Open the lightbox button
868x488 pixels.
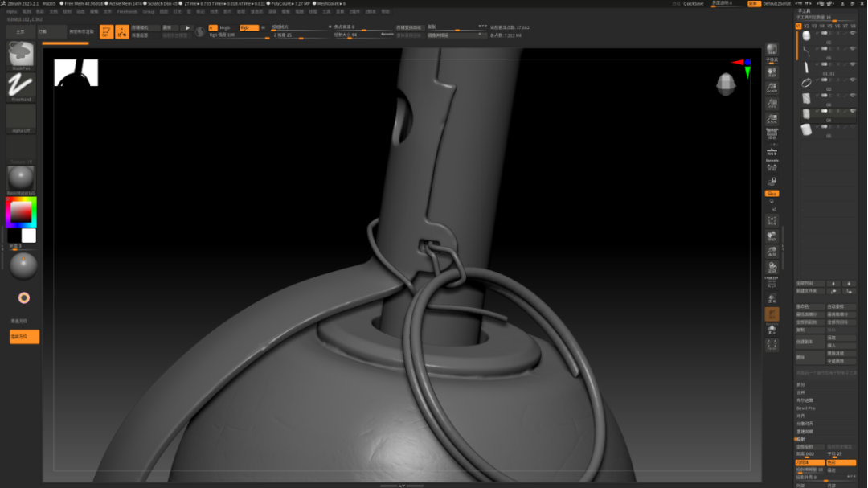coord(51,31)
